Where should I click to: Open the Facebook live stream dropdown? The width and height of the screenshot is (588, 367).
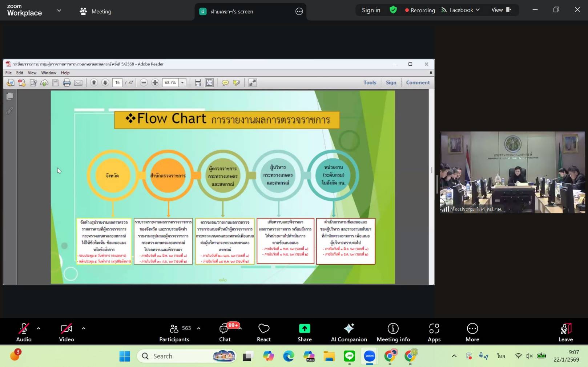[x=460, y=10]
